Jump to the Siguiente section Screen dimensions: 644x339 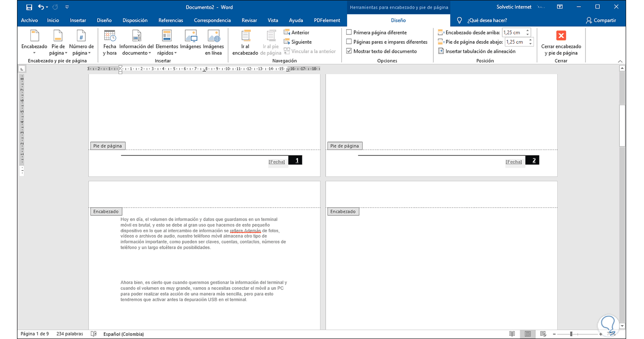[297, 42]
